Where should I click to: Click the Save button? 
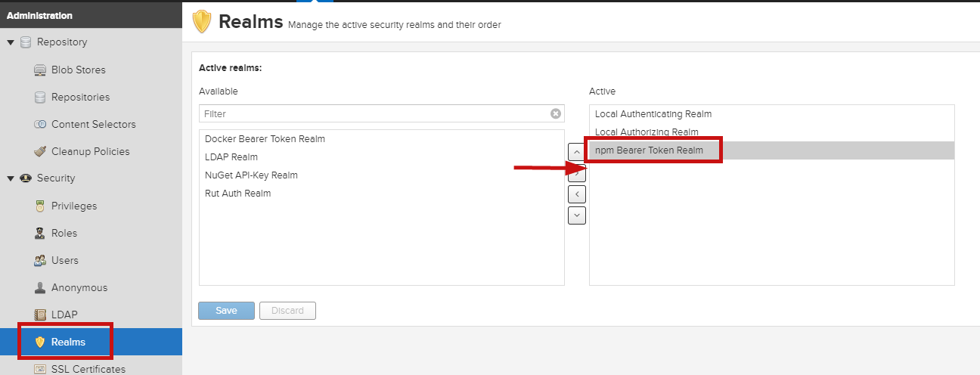pyautogui.click(x=226, y=311)
